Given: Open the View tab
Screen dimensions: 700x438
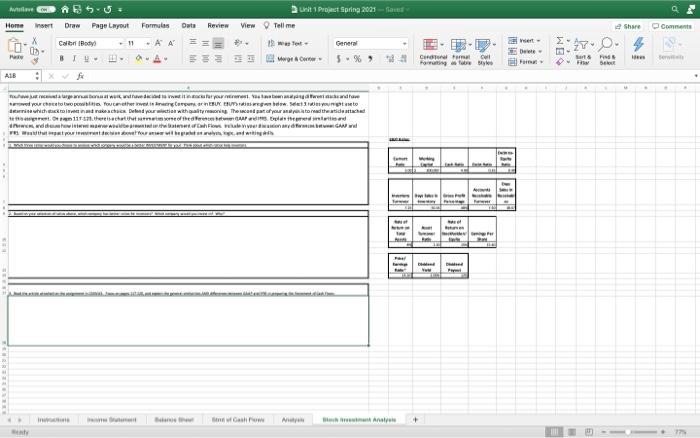Looking at the screenshot, I should pos(248,25).
